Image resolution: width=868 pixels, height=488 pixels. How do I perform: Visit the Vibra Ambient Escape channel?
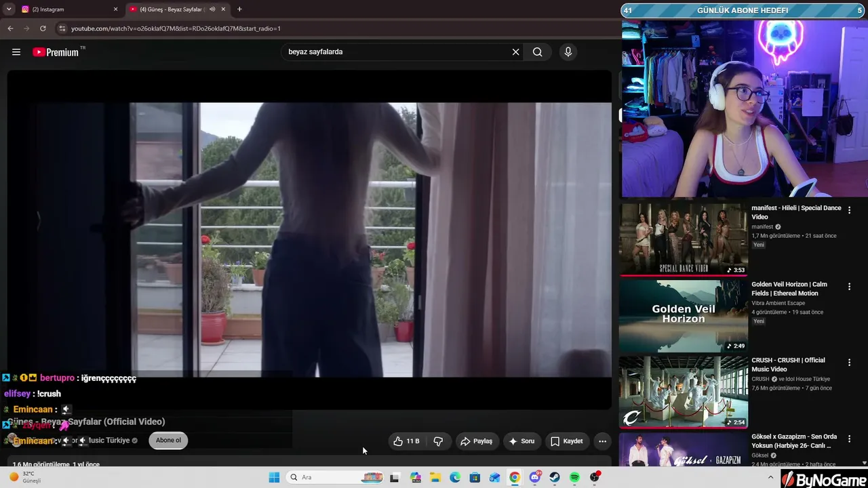(x=778, y=303)
